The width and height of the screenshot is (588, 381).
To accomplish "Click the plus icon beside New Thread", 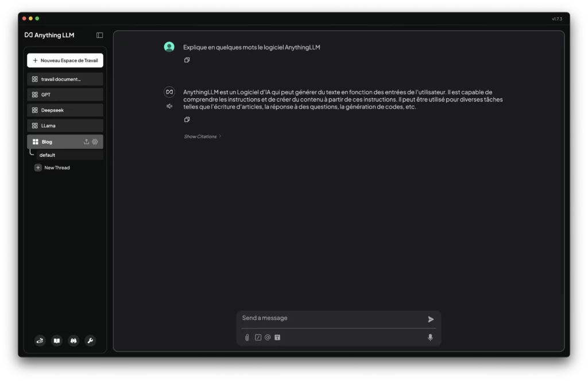I will (38, 168).
